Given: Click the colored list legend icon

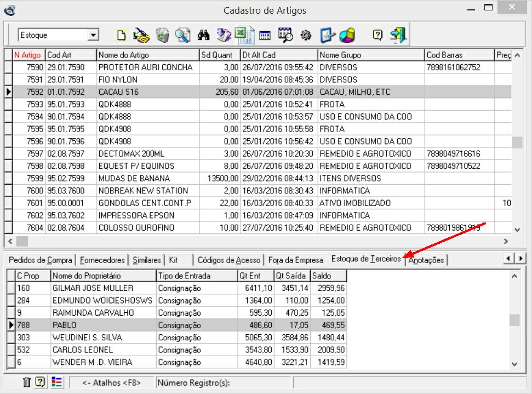Looking at the screenshot, I should (x=56, y=382).
